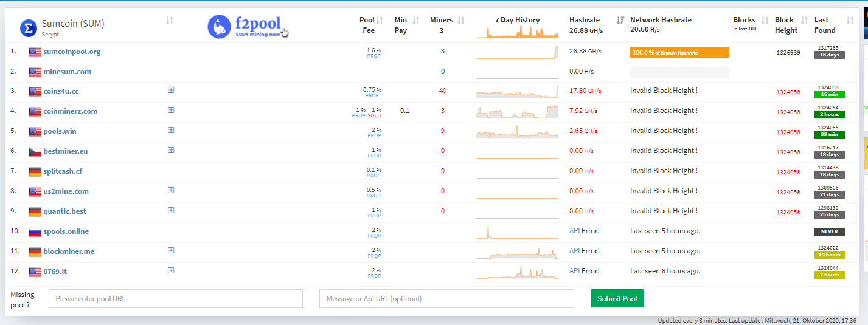Open coinminerz.com pool link
The width and height of the screenshot is (868, 325).
(70, 111)
